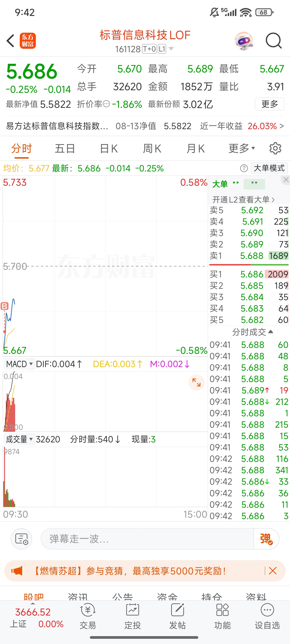Tap the 折价率 -1.86% value
This screenshot has width=290, height=644.
tap(127, 104)
